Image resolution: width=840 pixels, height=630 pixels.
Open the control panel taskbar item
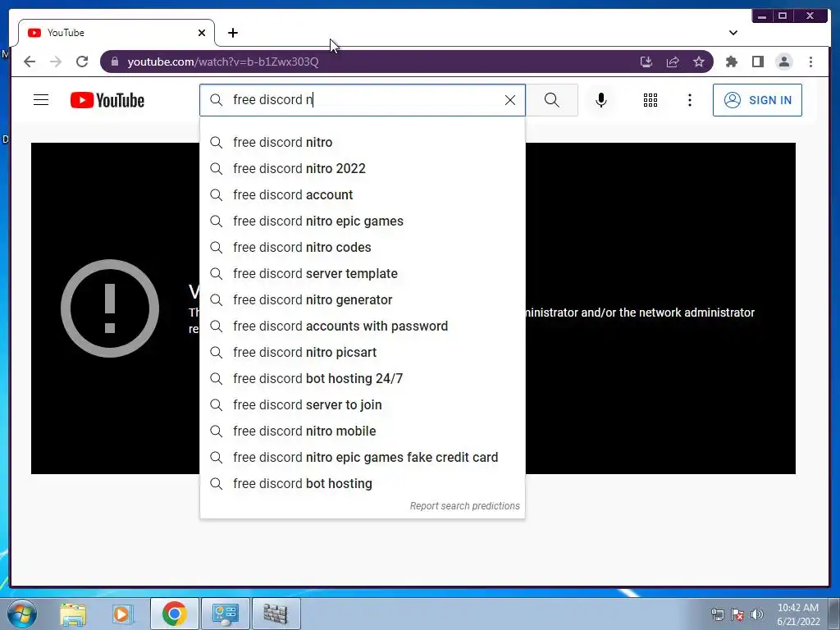point(225,614)
